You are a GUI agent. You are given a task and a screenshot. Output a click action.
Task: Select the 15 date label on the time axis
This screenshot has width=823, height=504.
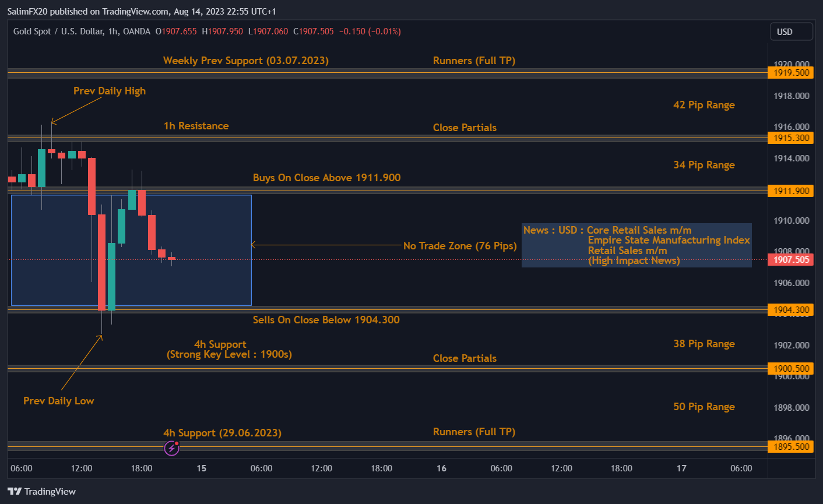[x=201, y=468]
